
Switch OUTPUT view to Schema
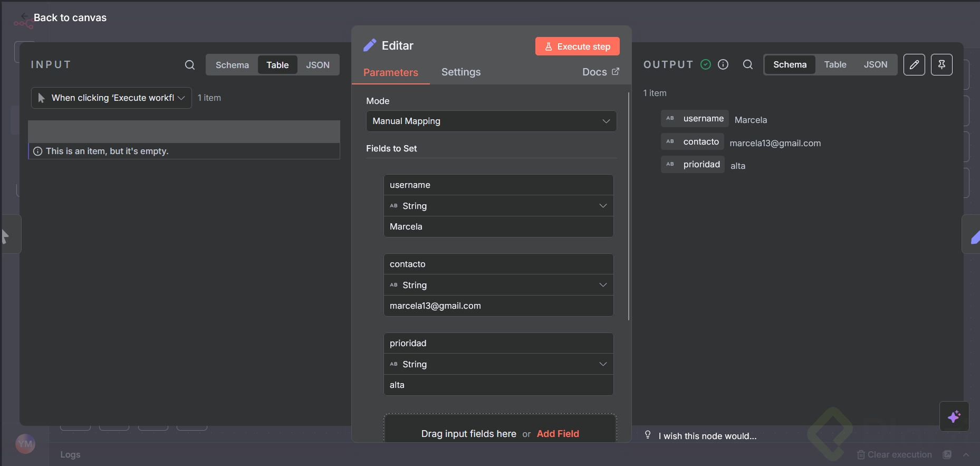[x=790, y=64]
